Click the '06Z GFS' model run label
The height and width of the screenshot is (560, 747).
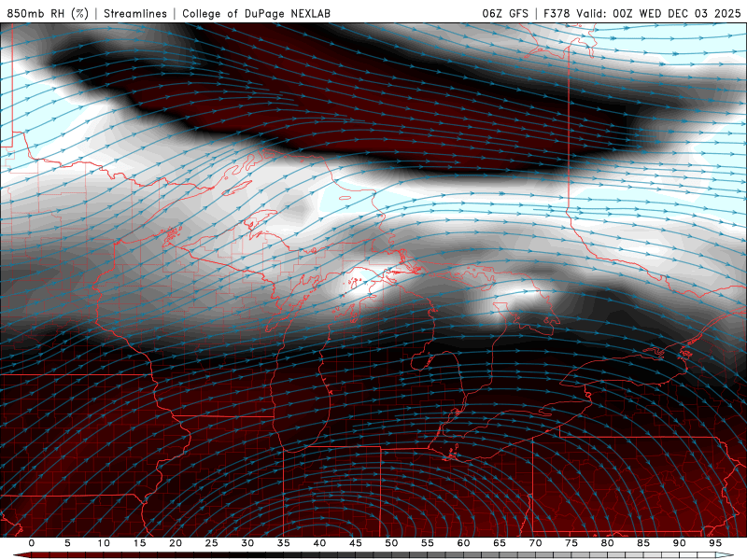(x=505, y=14)
